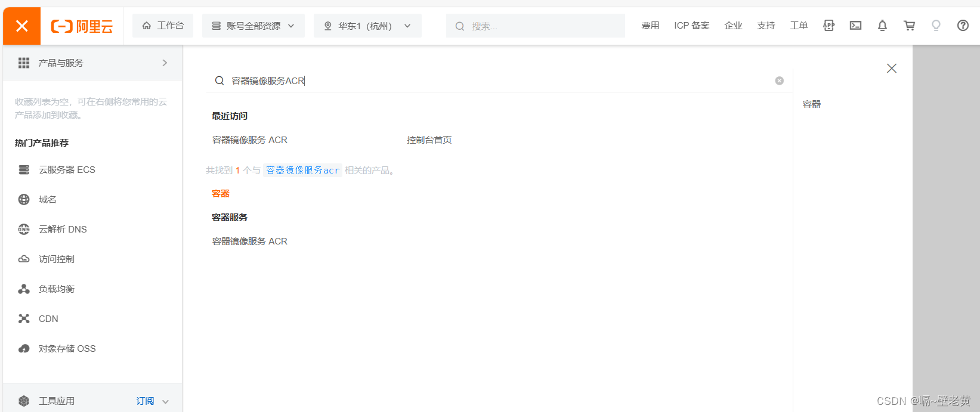980x412 pixels.
Task: Click the location pin icon beside 华东1
Action: [327, 26]
